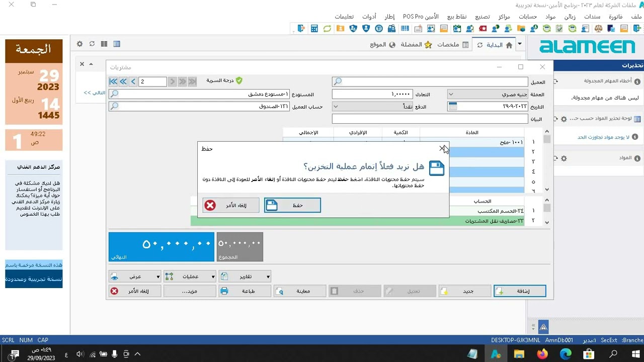This screenshot has width=644, height=362.
Task: Expand the عرض view dropdown button
Action: (x=158, y=277)
